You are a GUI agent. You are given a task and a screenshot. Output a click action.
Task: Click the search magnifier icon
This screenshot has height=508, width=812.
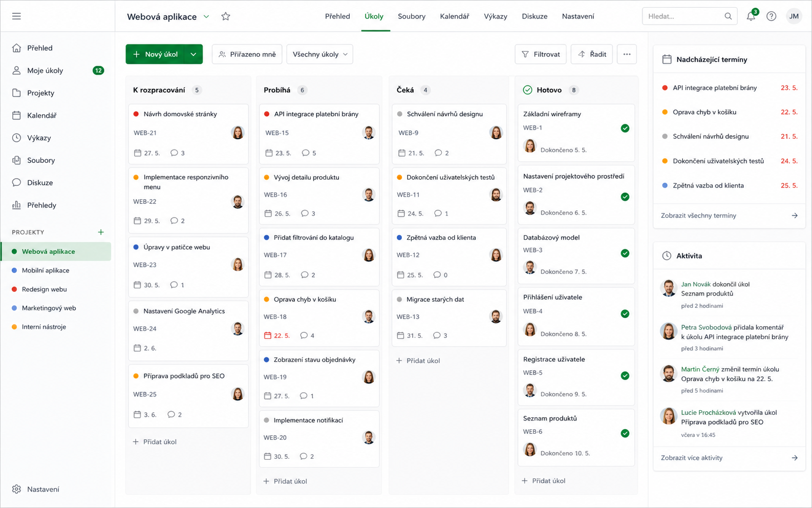pyautogui.click(x=728, y=16)
